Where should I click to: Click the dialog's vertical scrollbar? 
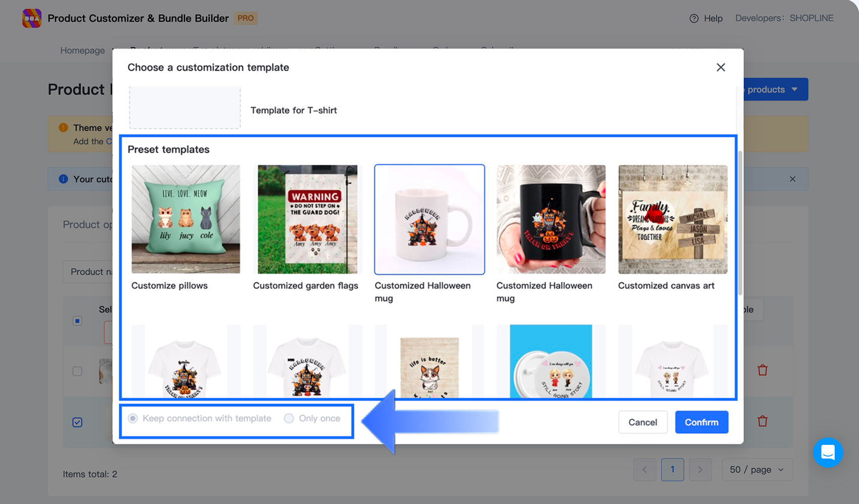point(740,222)
